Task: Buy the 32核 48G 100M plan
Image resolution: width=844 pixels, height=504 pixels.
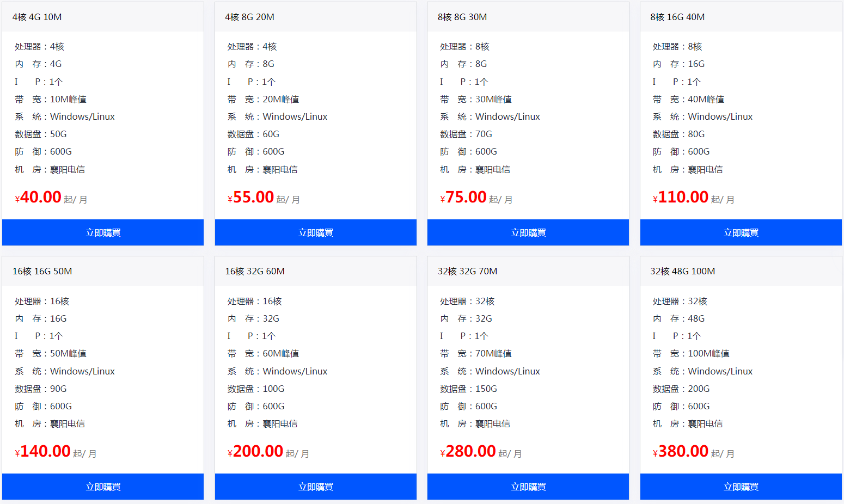Action: pyautogui.click(x=741, y=487)
